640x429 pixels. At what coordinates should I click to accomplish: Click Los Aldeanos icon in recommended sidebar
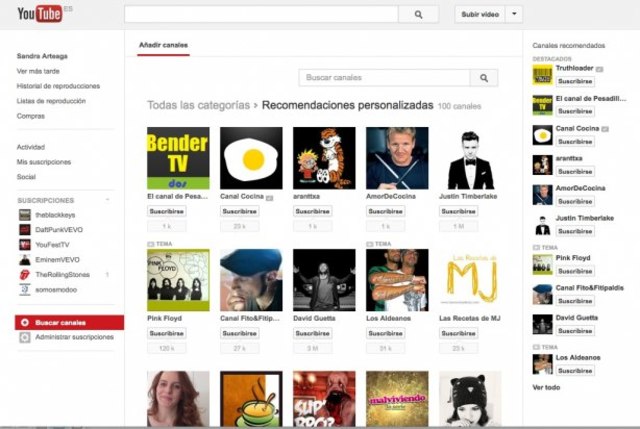pos(542,364)
